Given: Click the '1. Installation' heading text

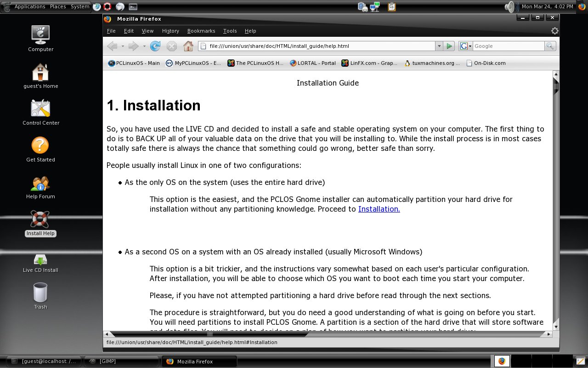Looking at the screenshot, I should coord(153,105).
